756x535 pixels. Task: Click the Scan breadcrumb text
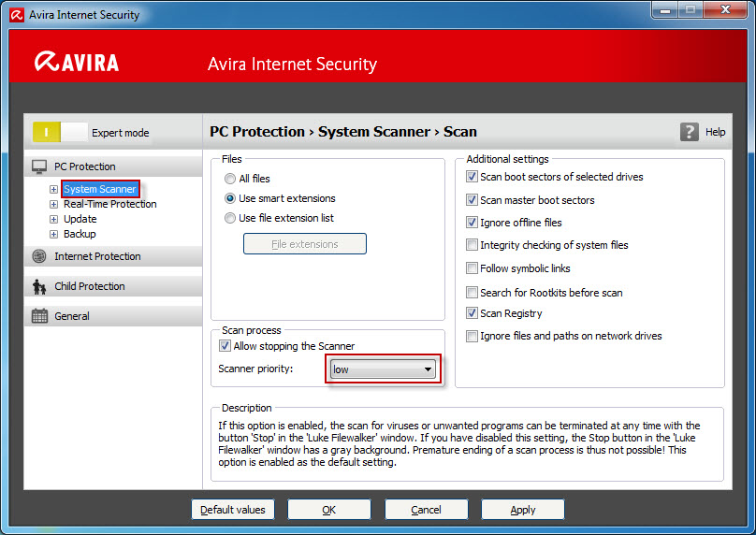[460, 132]
